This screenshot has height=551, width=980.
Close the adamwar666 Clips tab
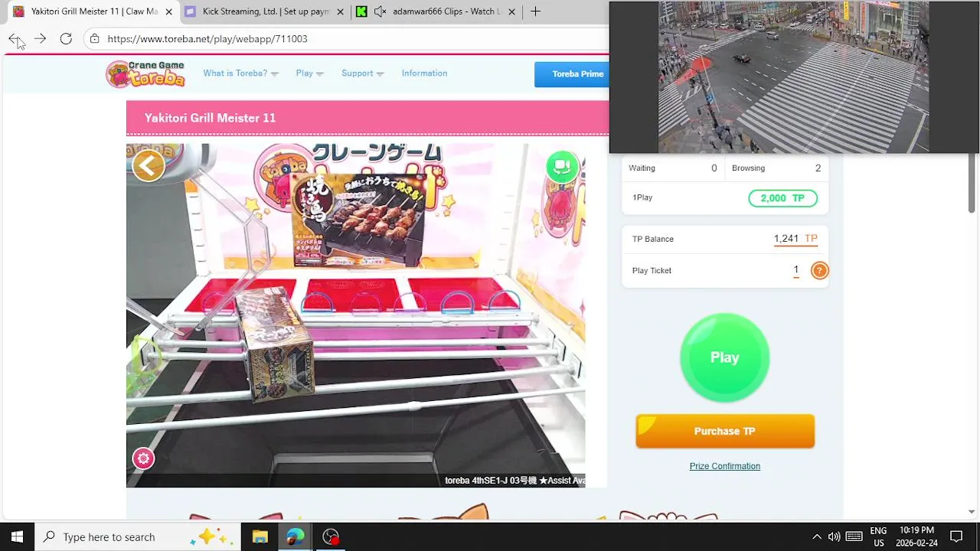(x=512, y=11)
